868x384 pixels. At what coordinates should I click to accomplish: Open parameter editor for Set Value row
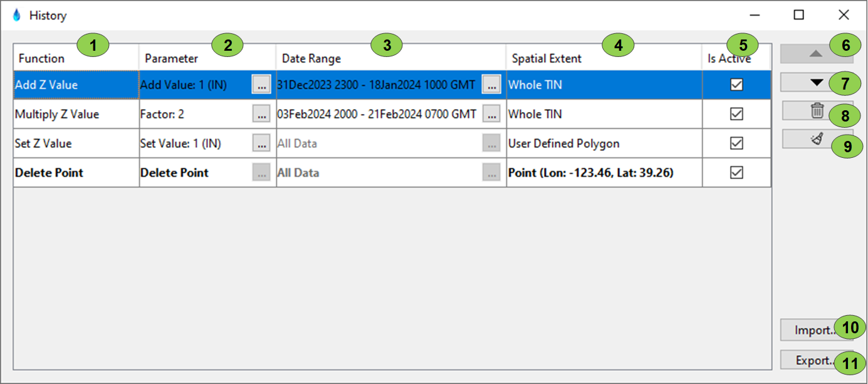tap(261, 143)
